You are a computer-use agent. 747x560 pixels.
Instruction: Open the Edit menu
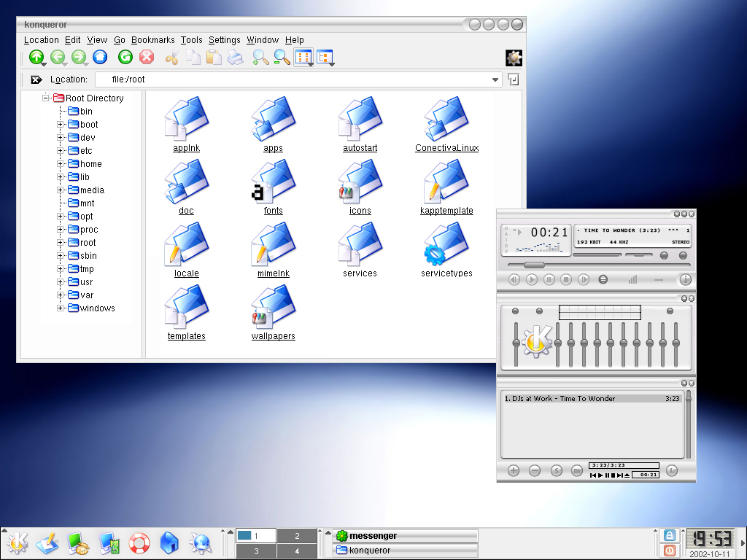[72, 40]
